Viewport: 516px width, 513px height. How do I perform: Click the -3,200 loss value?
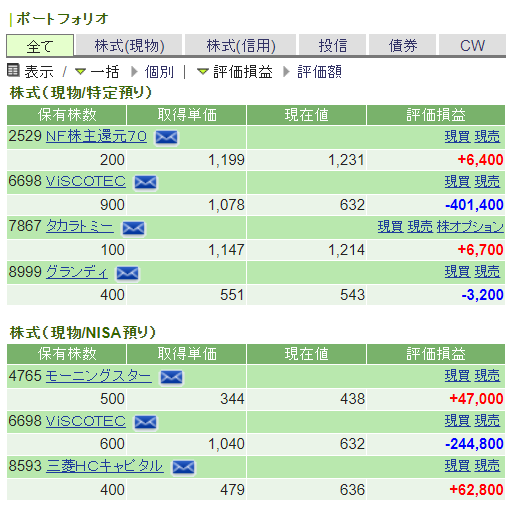coord(482,295)
